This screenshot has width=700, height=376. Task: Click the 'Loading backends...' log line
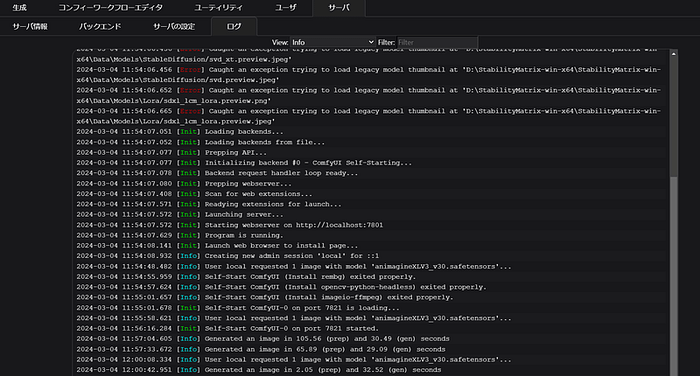pyautogui.click(x=180, y=132)
